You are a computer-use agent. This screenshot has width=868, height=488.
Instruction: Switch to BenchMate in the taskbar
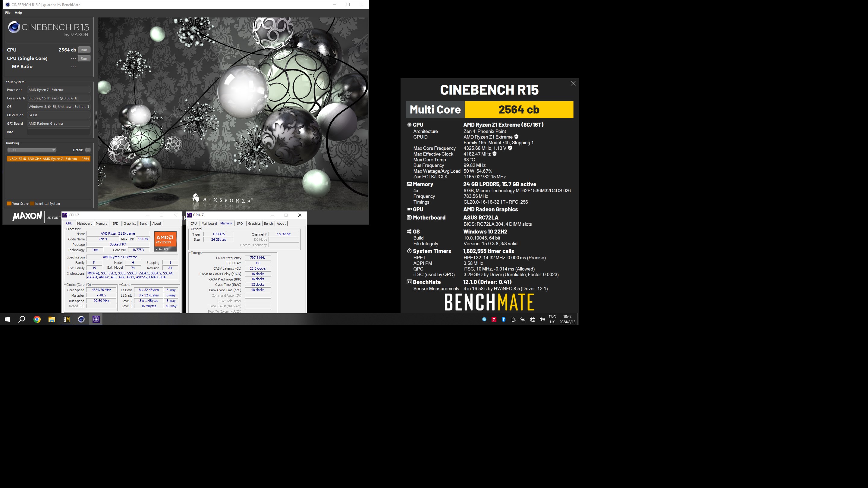click(x=66, y=319)
